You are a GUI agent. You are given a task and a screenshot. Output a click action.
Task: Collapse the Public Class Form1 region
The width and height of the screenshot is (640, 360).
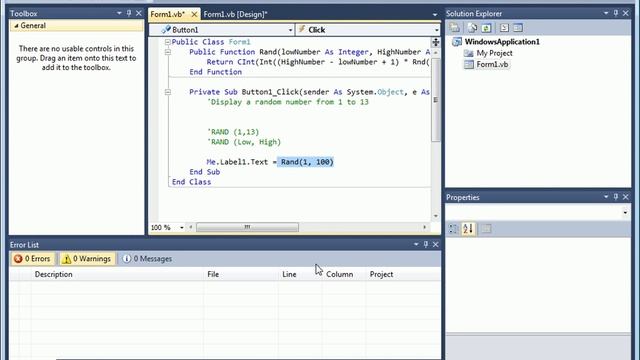(168, 42)
